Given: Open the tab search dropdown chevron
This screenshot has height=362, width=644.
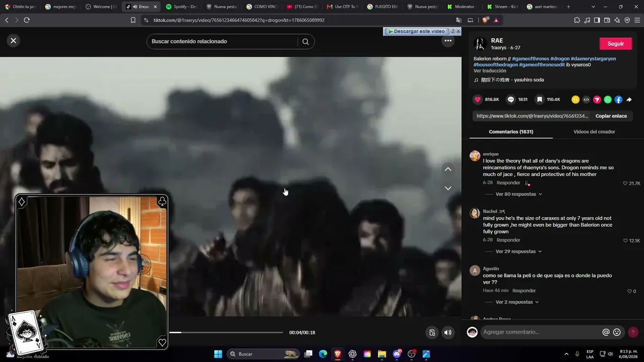Looking at the screenshot, I should [x=593, y=7].
